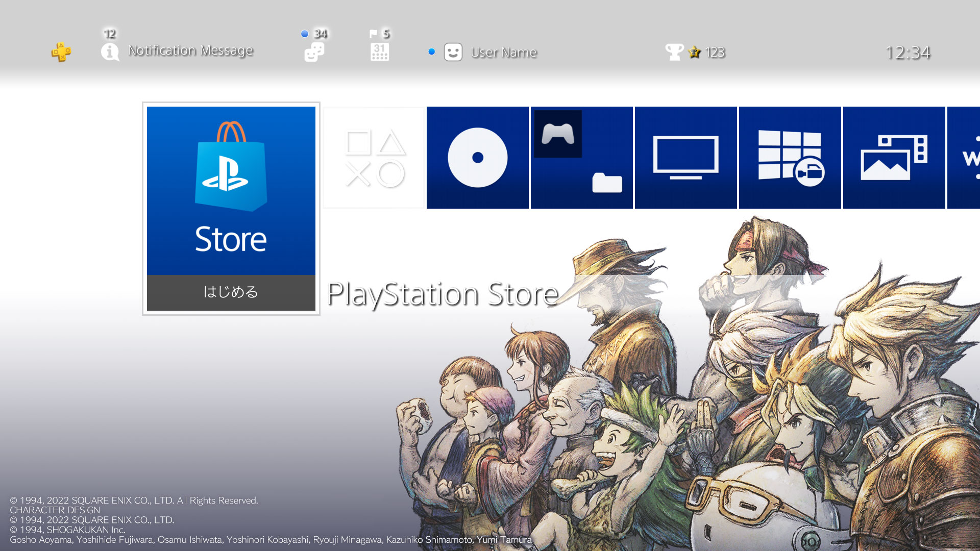The width and height of the screenshot is (980, 551).
Task: Open the Friends icon showing 34
Action: tap(314, 52)
